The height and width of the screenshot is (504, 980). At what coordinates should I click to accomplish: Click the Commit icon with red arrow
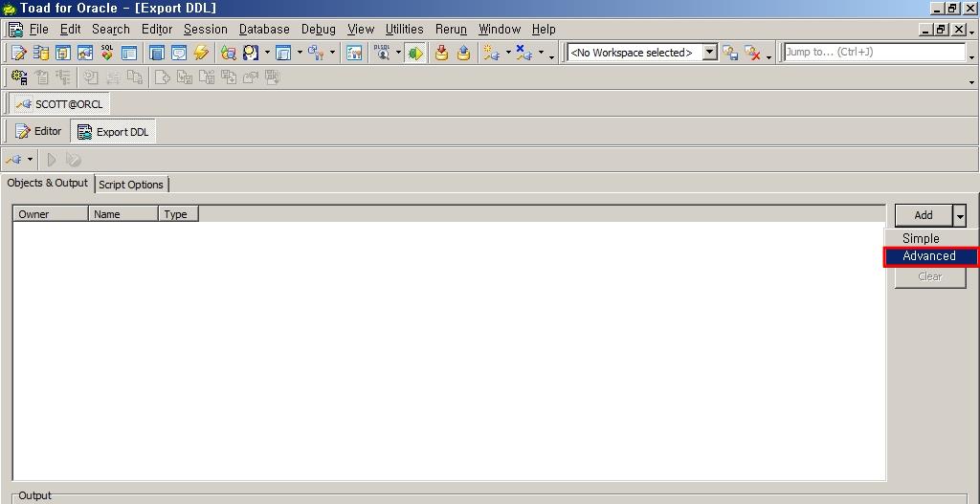point(441,53)
